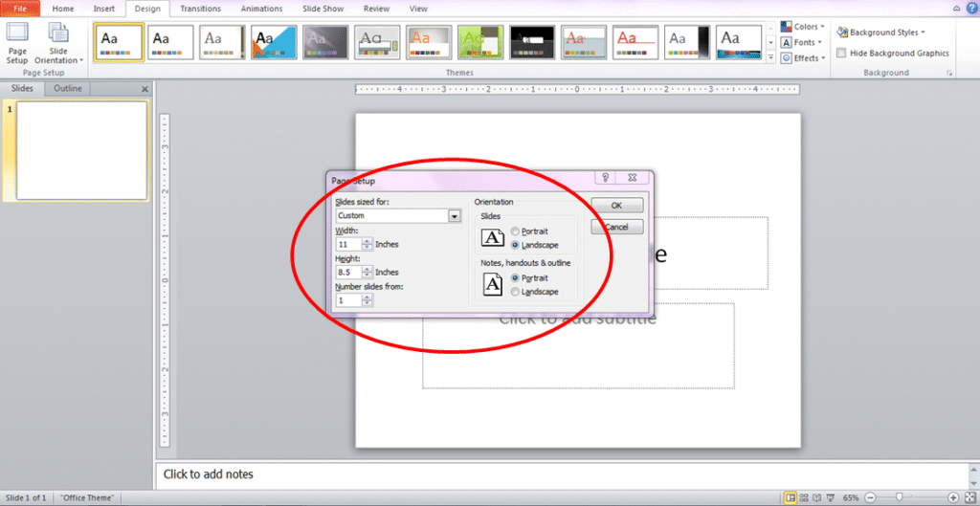Expand the Slides sized for dropdown
Image resolution: width=980 pixels, height=506 pixels.
(455, 216)
